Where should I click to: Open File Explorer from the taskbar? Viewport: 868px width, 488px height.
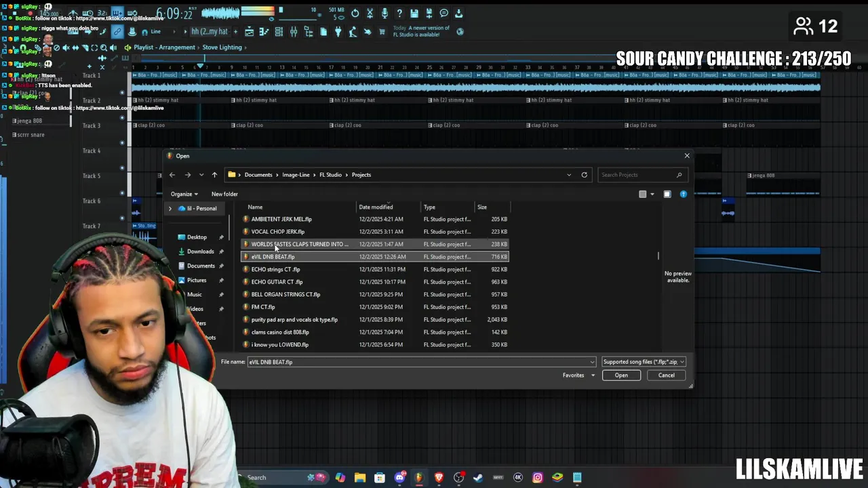tap(360, 478)
